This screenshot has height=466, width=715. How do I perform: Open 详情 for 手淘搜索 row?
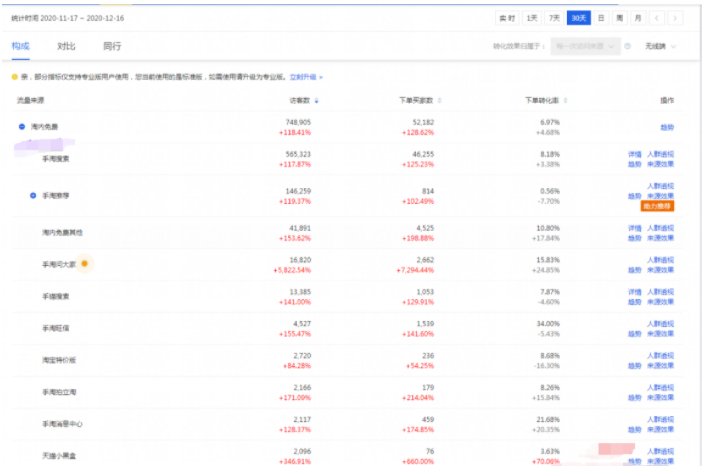coord(635,155)
